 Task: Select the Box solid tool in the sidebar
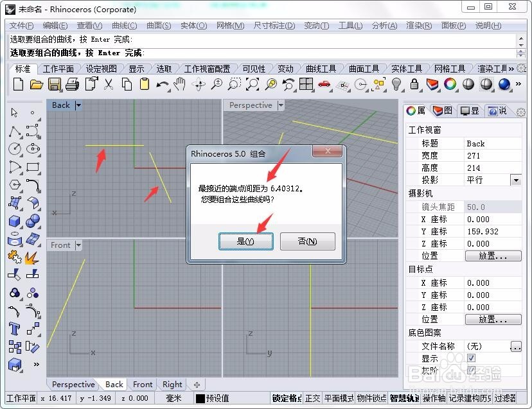[14, 221]
